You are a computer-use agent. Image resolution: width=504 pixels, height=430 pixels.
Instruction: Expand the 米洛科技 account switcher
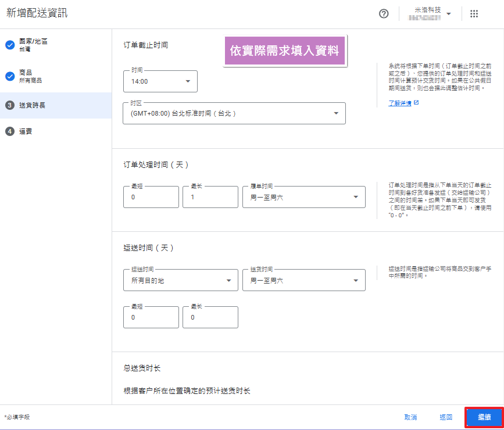[x=432, y=14]
